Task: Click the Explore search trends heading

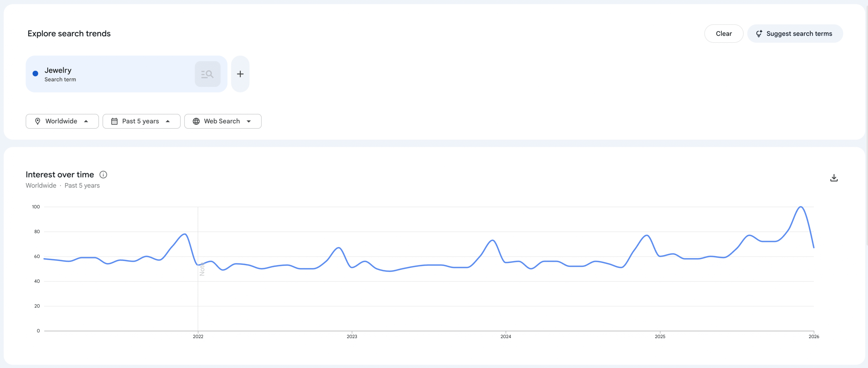Action: pos(69,33)
